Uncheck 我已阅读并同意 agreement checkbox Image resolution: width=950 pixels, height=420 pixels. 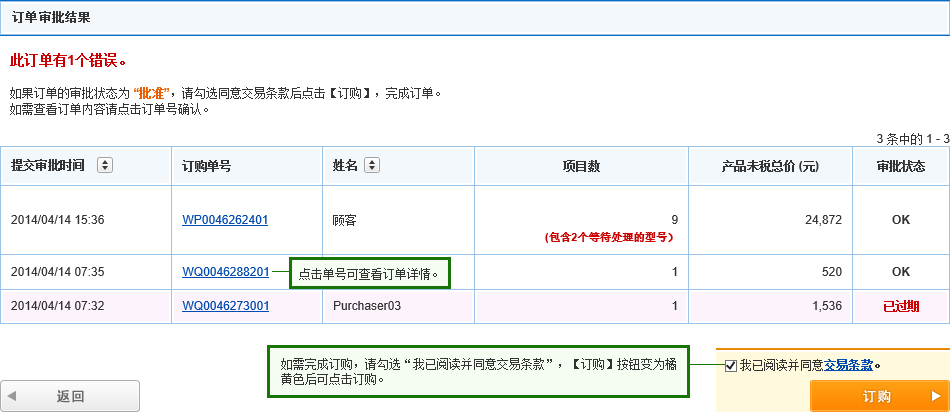pos(731,365)
